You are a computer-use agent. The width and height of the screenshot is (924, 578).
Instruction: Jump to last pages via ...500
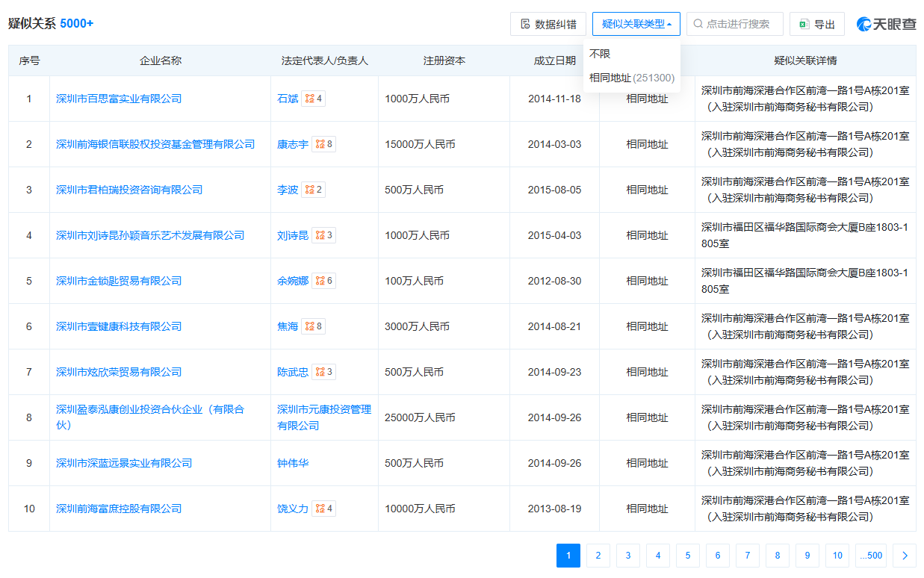point(870,556)
